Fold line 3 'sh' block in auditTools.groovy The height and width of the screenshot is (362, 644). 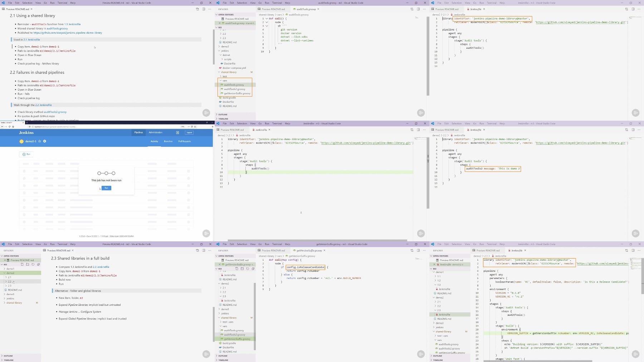click(267, 26)
